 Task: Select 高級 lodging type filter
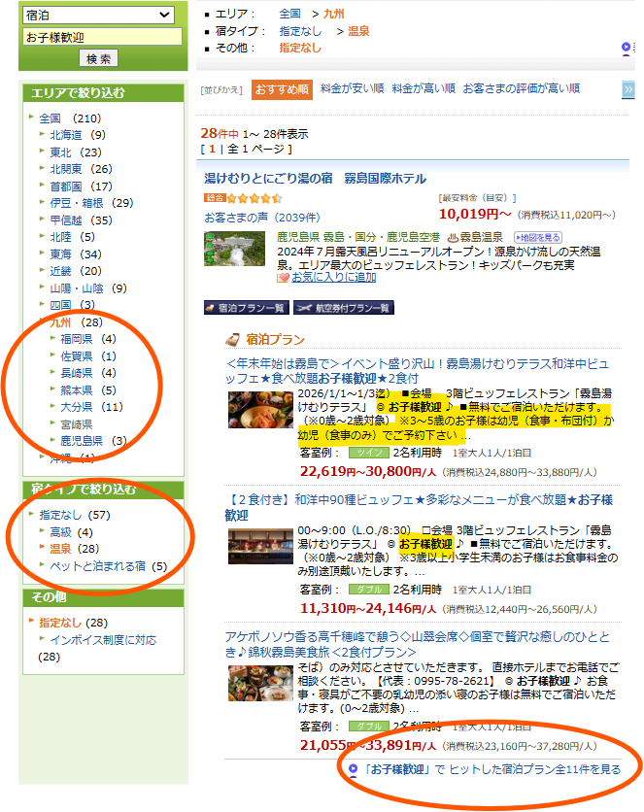(x=63, y=532)
